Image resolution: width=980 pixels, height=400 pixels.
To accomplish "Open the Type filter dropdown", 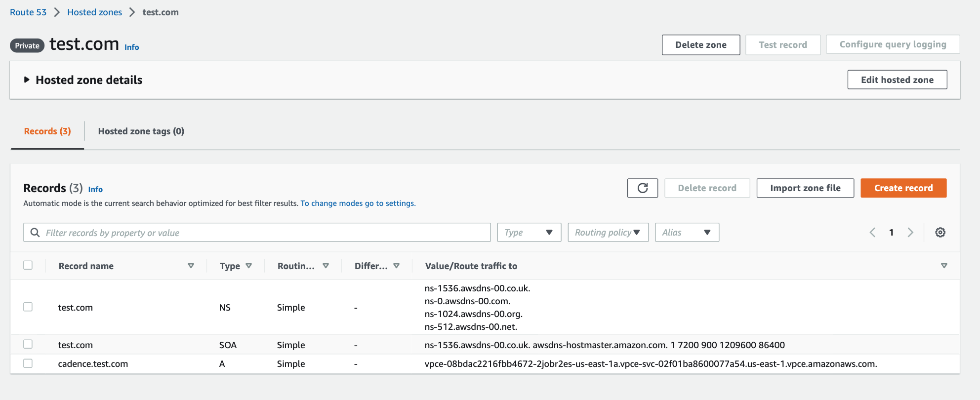I will [x=529, y=233].
